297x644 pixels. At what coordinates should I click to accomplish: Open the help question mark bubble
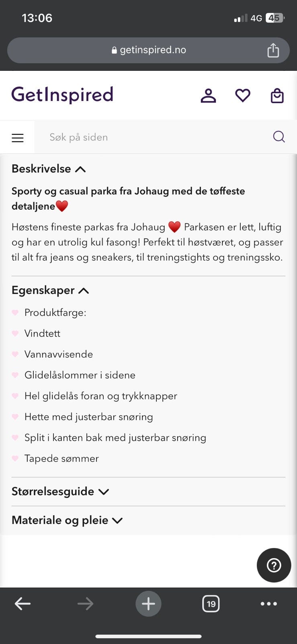pyautogui.click(x=274, y=565)
